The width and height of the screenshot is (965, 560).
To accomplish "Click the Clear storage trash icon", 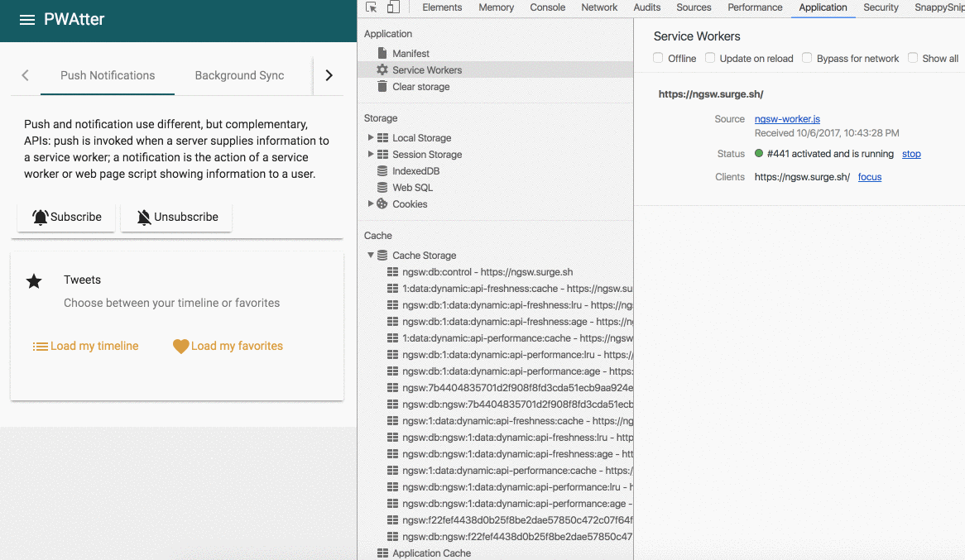I will tap(382, 86).
